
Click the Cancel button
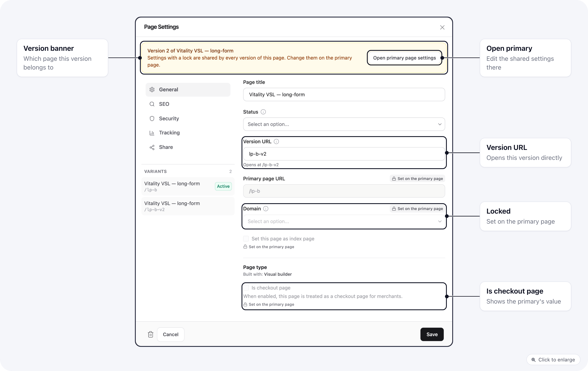171,334
